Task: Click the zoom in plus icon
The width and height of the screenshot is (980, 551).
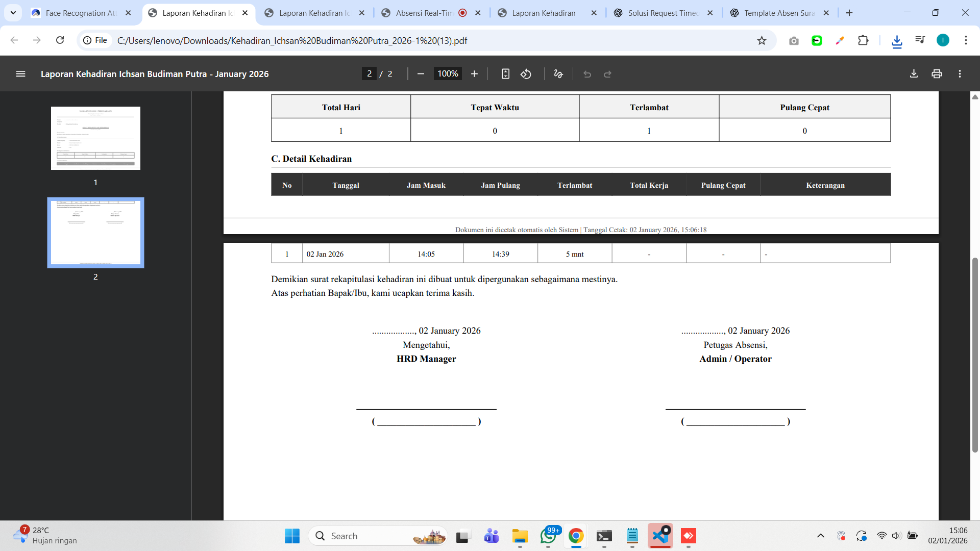Action: pyautogui.click(x=474, y=74)
